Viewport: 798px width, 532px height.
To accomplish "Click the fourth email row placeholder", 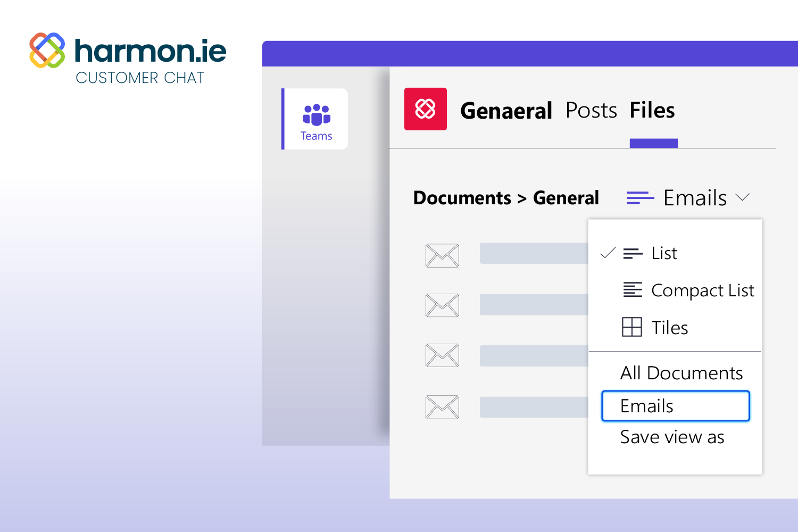I will tap(534, 407).
